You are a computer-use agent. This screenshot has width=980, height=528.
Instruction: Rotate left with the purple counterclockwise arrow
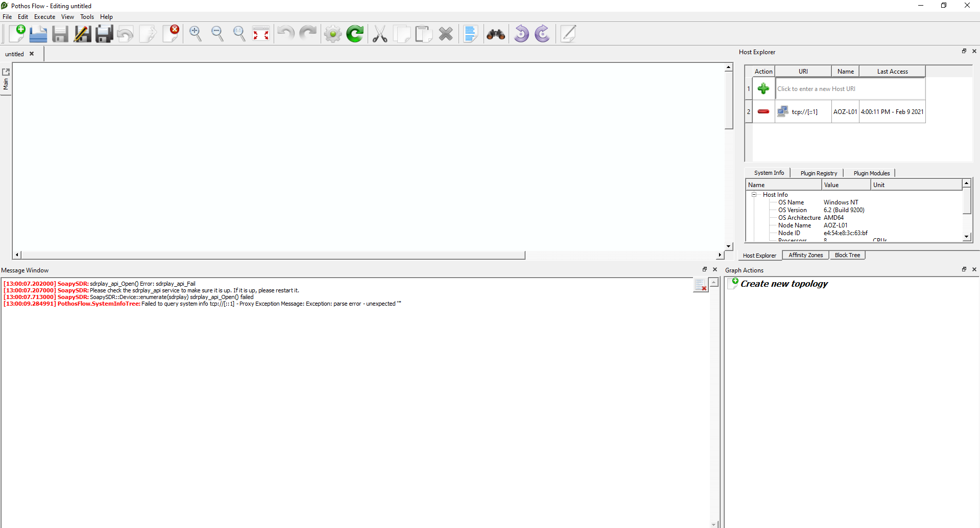(x=521, y=34)
